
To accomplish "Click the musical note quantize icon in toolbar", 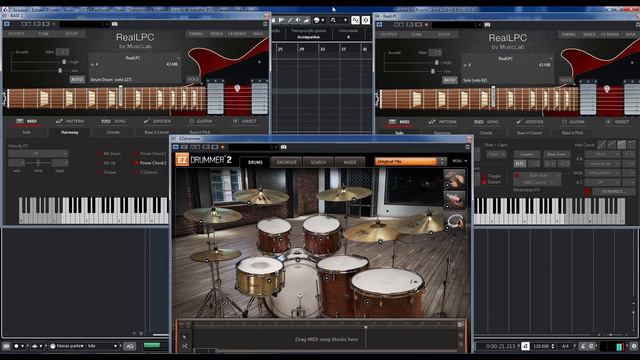I will coord(333,20).
